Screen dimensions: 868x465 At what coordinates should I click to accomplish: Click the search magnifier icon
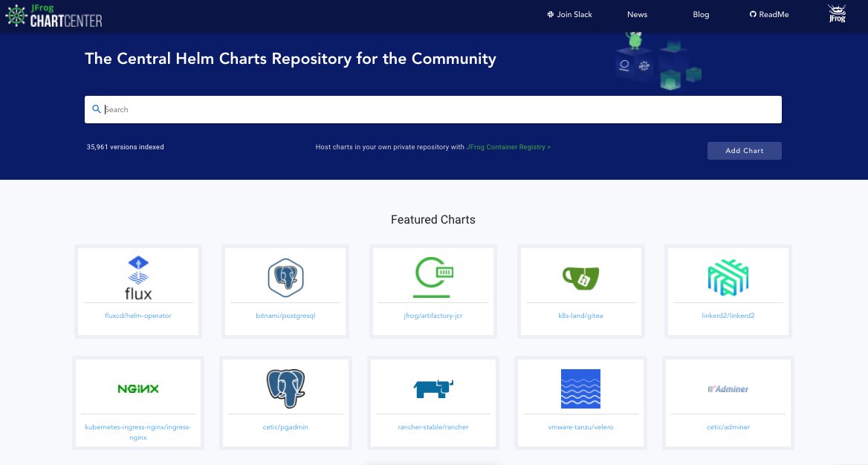click(97, 109)
